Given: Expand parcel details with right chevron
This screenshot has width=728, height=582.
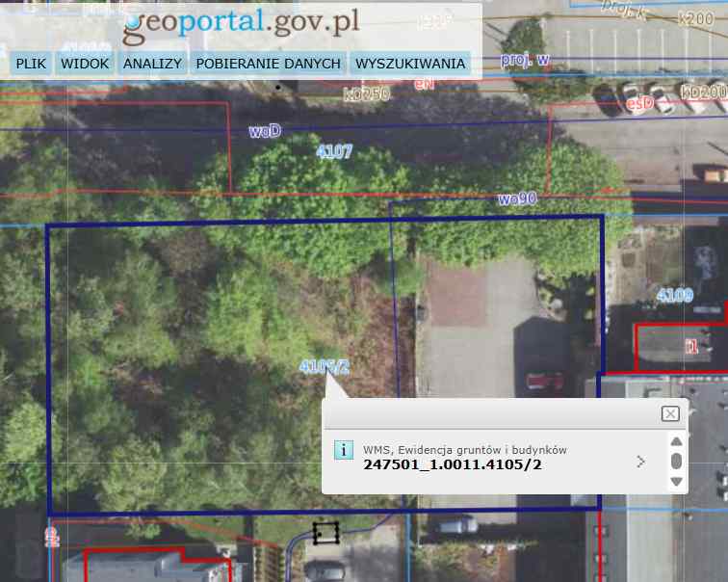Looking at the screenshot, I should (x=641, y=462).
